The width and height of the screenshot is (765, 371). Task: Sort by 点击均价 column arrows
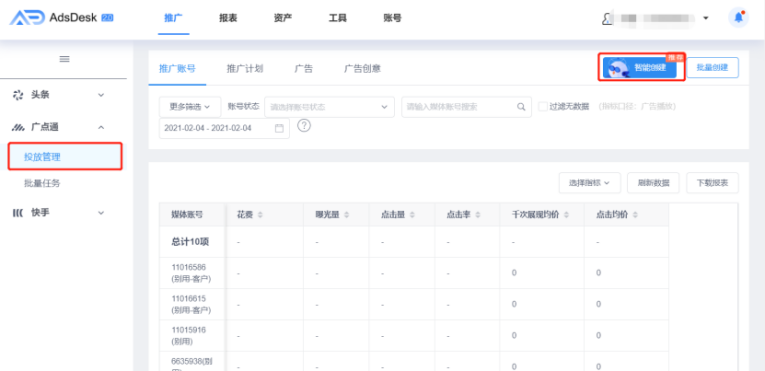pyautogui.click(x=635, y=215)
